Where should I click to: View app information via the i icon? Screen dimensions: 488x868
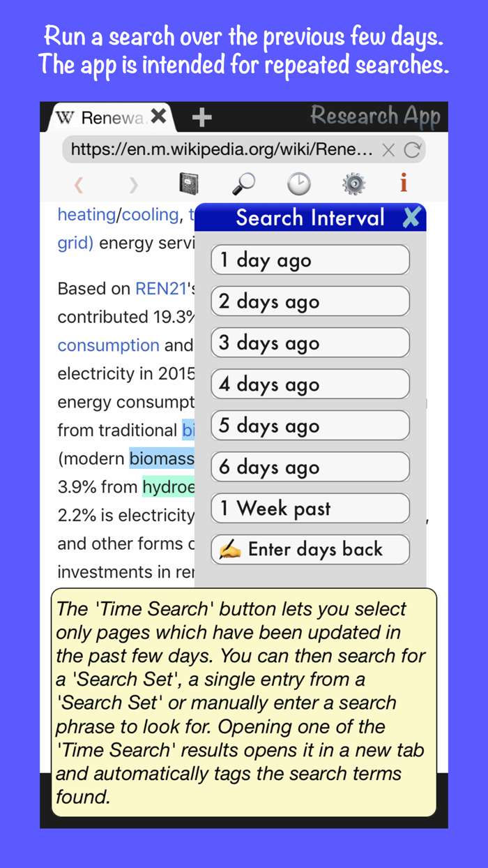coord(403,184)
